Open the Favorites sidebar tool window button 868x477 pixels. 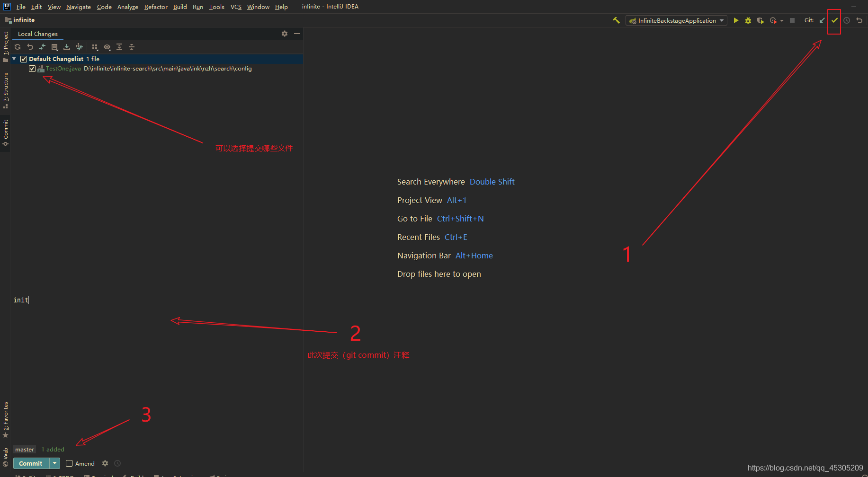5,420
